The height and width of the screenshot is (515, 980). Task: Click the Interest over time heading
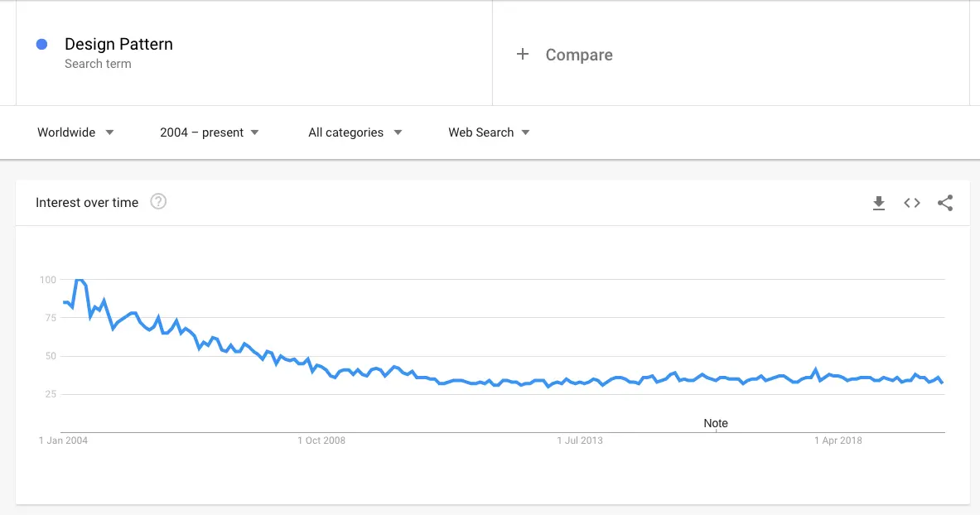[x=86, y=202]
